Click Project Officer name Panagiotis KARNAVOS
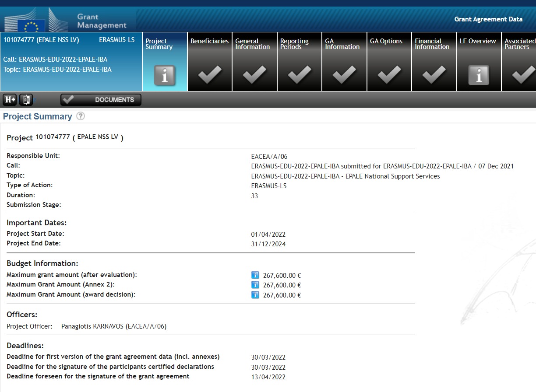The height and width of the screenshot is (392, 536). pos(113,326)
